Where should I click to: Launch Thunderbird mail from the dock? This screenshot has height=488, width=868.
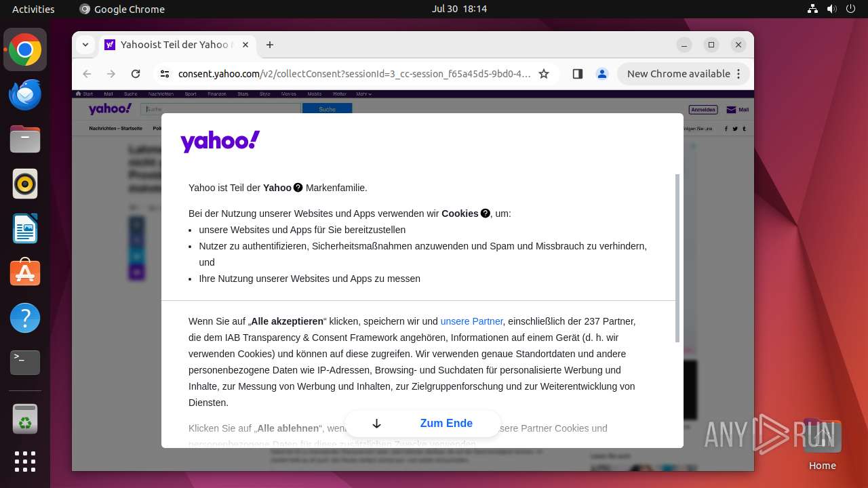point(25,95)
